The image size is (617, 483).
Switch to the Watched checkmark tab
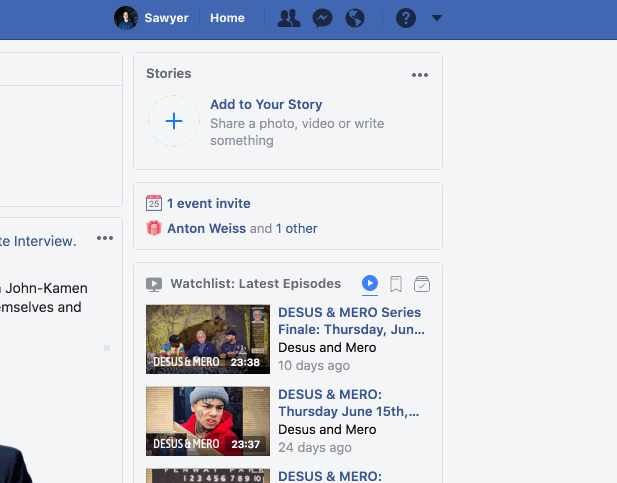click(422, 284)
